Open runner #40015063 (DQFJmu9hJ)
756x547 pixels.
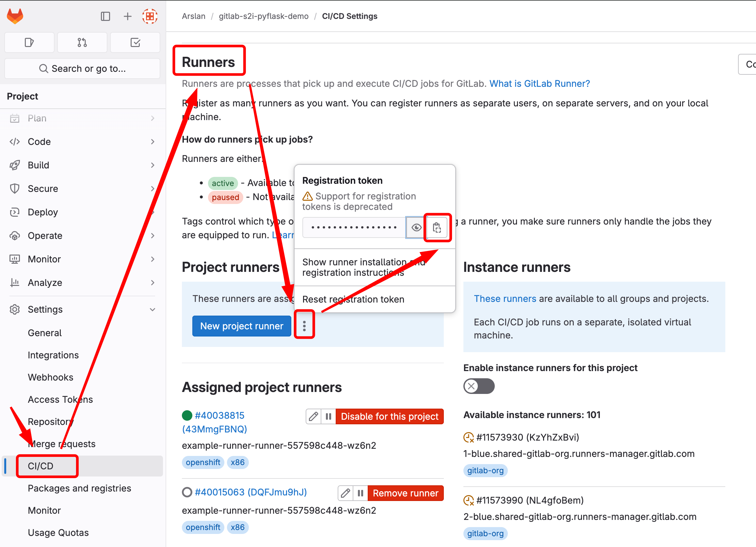[x=251, y=492]
